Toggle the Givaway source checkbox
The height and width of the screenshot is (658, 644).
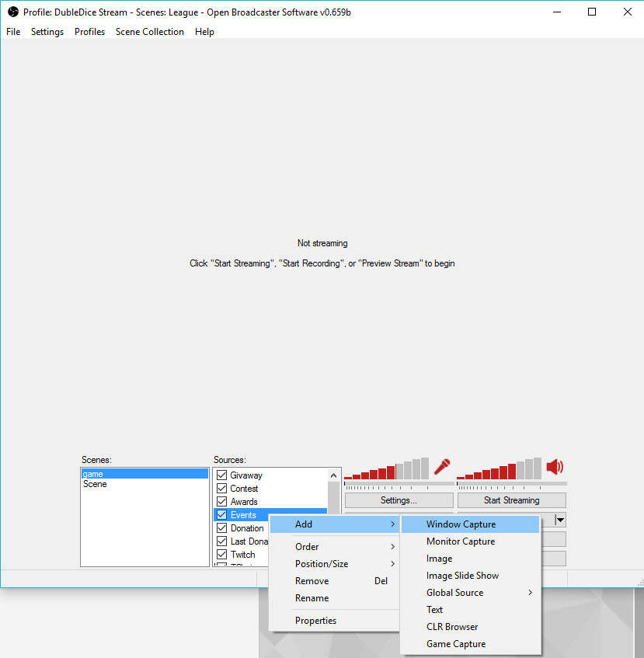(221, 475)
